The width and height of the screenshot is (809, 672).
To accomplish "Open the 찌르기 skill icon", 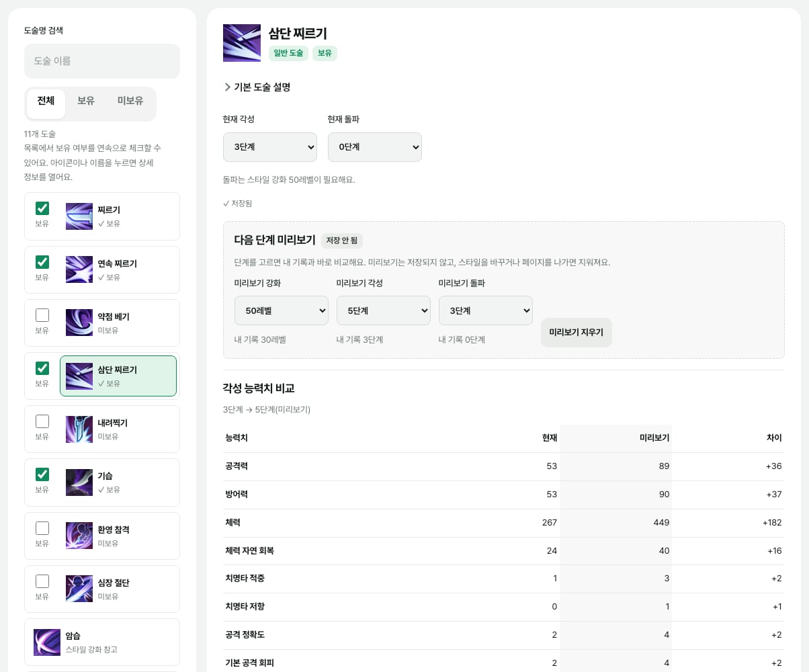I will point(79,216).
